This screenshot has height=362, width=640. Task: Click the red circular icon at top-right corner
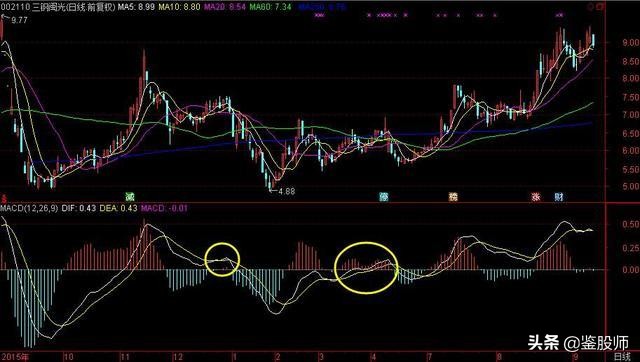pyautogui.click(x=590, y=7)
